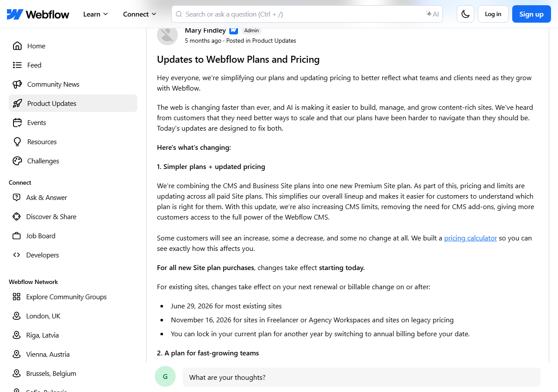The image size is (558, 392).
Task: Click the "Updates to Webflow Plans and Pricing" heading
Action: coord(238,59)
